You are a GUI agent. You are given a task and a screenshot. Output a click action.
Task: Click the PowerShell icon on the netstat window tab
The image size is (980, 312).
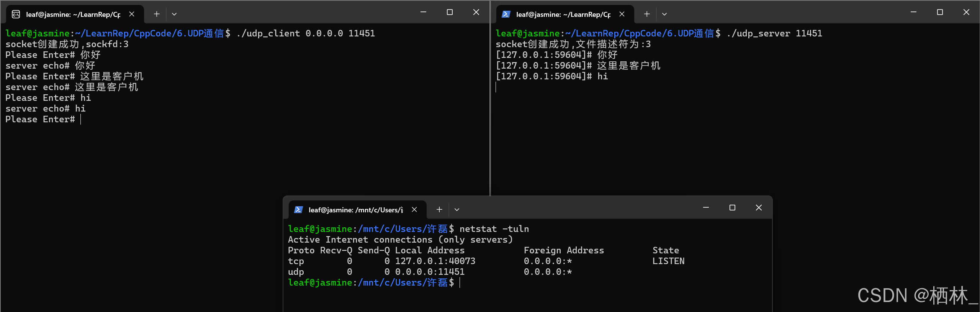point(298,210)
